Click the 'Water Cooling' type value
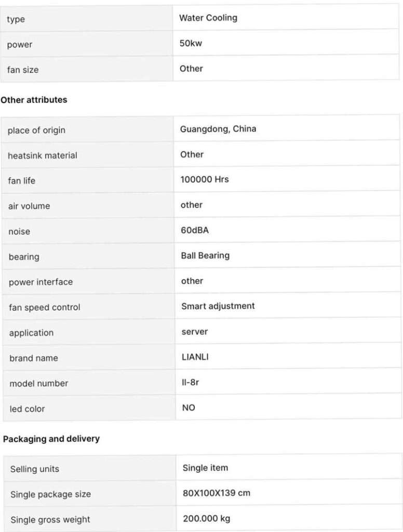The image size is (403, 532). pyautogui.click(x=208, y=18)
